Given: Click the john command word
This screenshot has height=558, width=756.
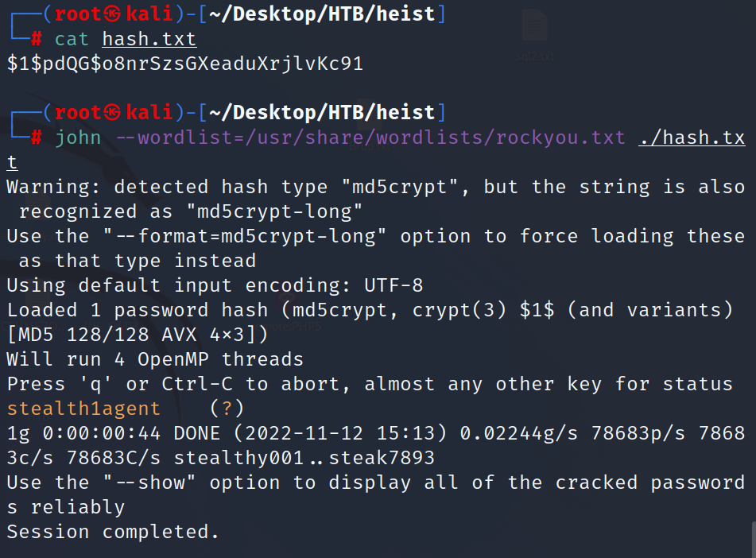Looking at the screenshot, I should [x=78, y=138].
